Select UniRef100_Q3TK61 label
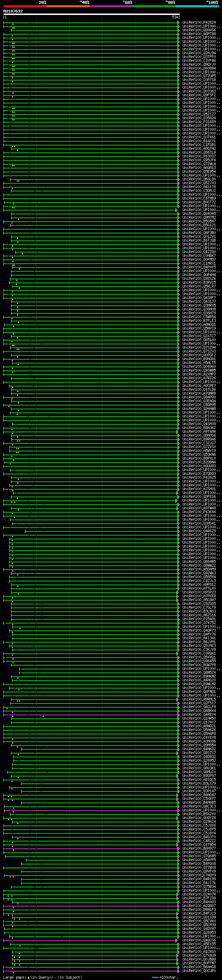 [x=199, y=137]
